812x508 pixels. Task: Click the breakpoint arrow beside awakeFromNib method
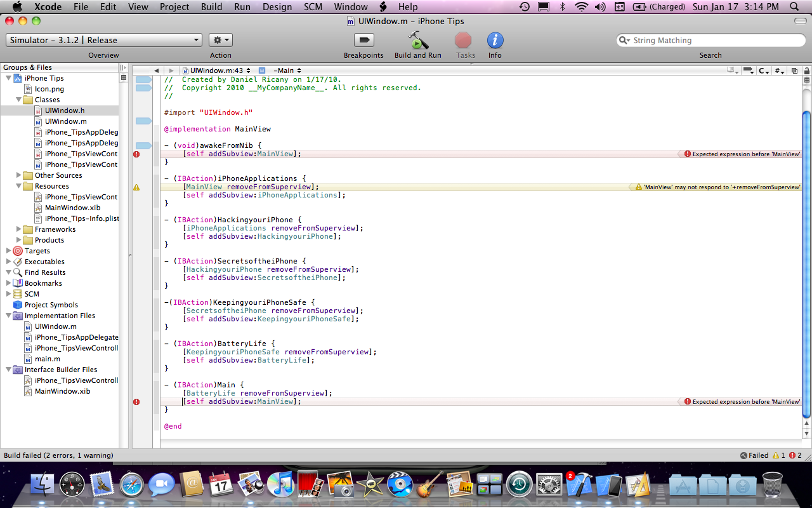click(x=143, y=145)
